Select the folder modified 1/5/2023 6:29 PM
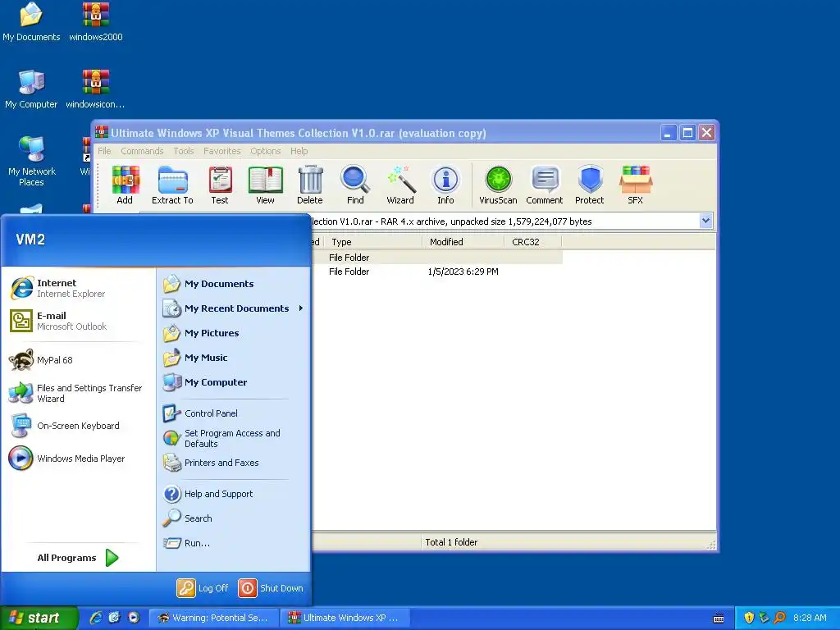Viewport: 840px width, 630px height. (436, 272)
